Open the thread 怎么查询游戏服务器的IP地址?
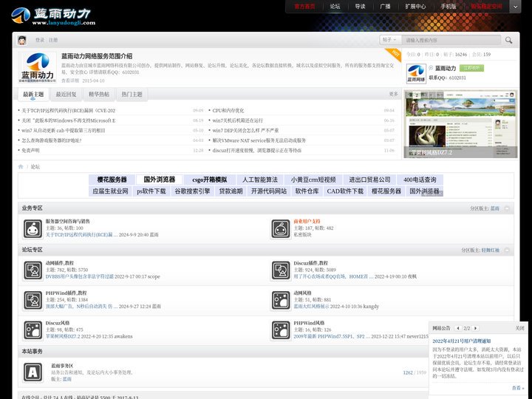The image size is (532, 399). point(52,140)
